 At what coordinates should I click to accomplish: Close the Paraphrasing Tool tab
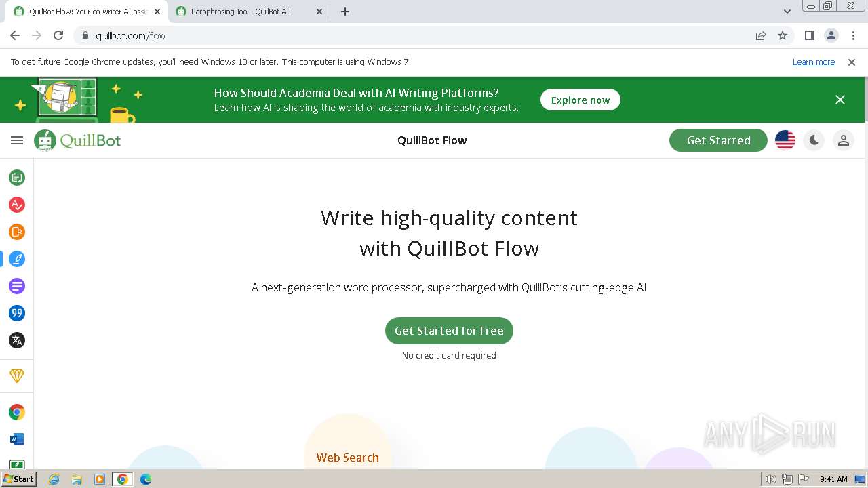tap(319, 12)
